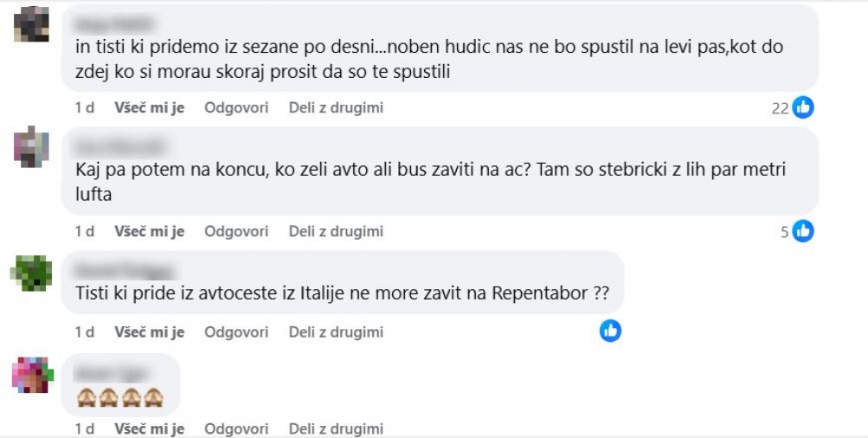The width and height of the screenshot is (868, 438).
Task: Click Odgovori under the monkey emoji comment
Action: coord(236,429)
